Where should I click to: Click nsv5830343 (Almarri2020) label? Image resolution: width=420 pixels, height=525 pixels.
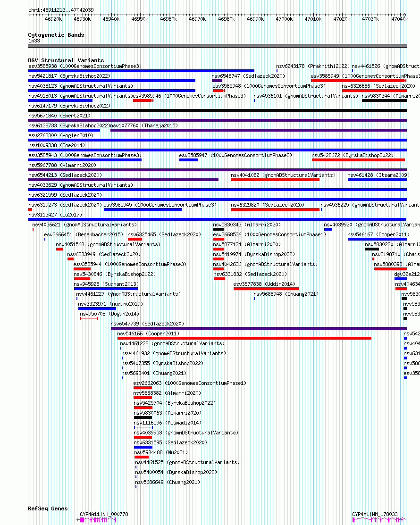click(x=247, y=225)
